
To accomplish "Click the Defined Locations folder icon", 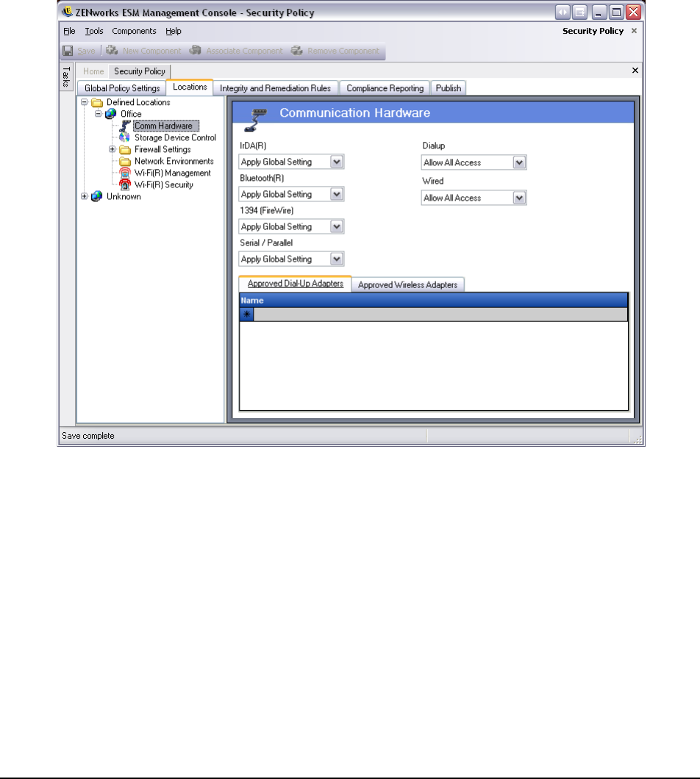I will (x=97, y=102).
